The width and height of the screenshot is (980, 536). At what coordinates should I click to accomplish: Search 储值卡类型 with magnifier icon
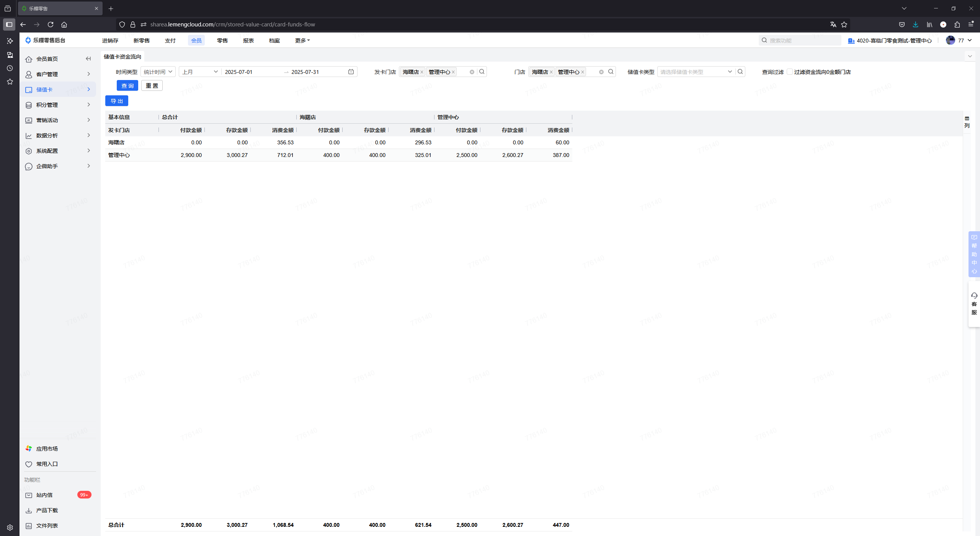click(x=740, y=72)
